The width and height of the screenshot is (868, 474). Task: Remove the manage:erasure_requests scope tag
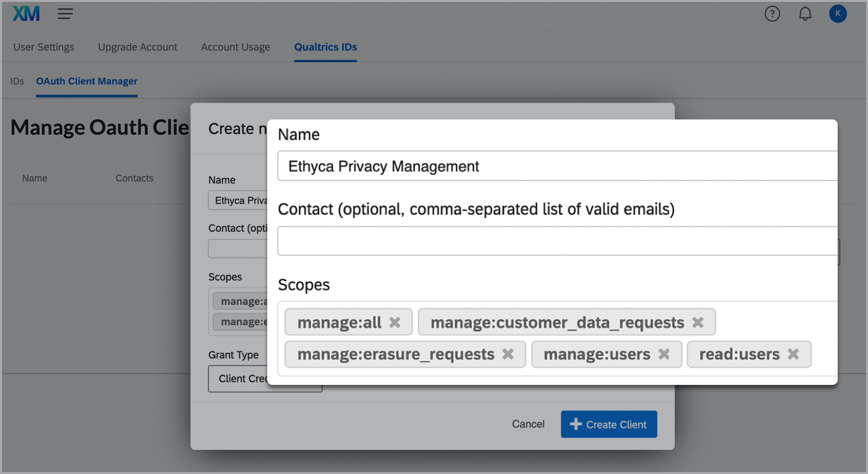[x=508, y=354]
